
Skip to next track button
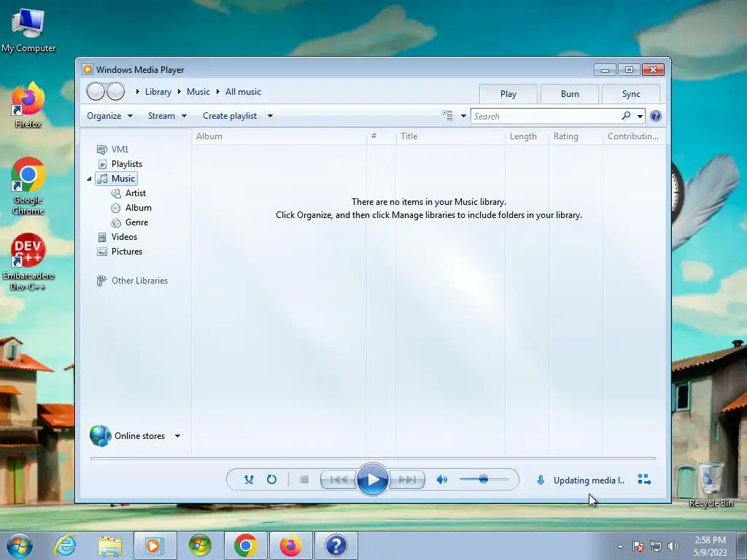point(407,480)
